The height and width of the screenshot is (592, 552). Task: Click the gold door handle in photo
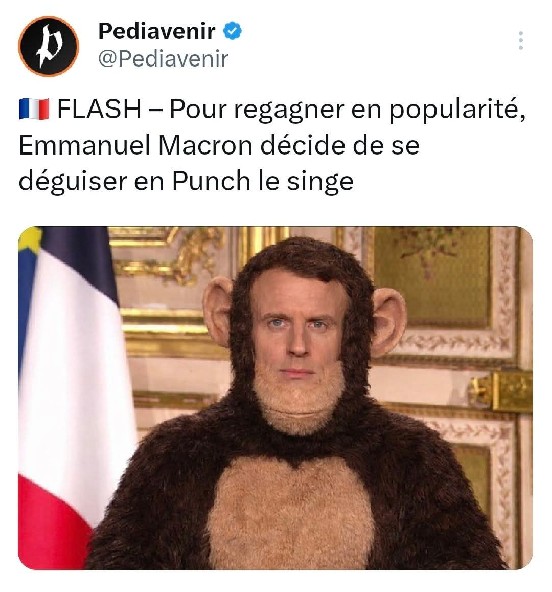[x=500, y=392]
